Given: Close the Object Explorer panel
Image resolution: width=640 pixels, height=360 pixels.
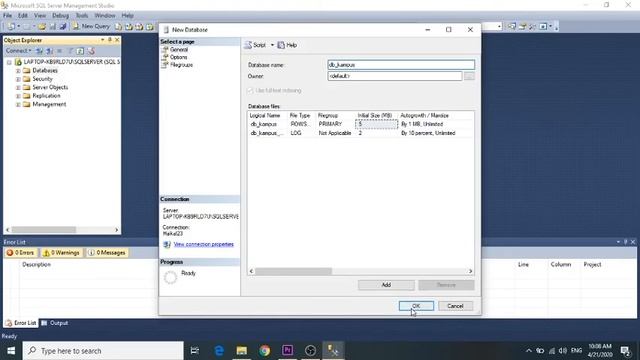Looking at the screenshot, I should (117, 40).
